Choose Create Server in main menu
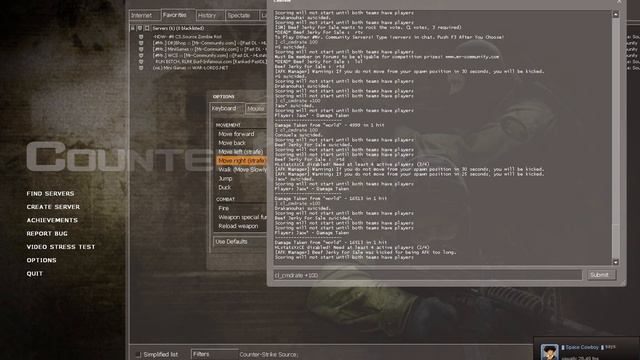Viewport: 640px width, 360px height. point(53,207)
